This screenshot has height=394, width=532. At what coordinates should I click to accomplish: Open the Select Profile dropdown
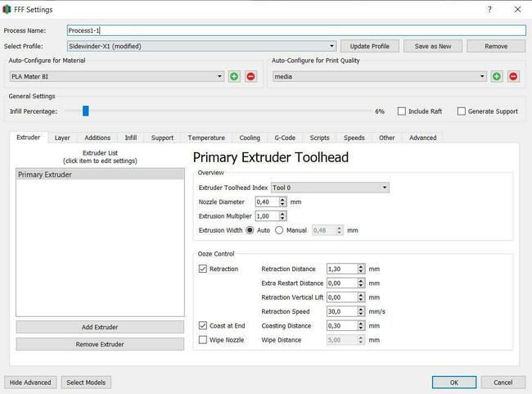201,46
